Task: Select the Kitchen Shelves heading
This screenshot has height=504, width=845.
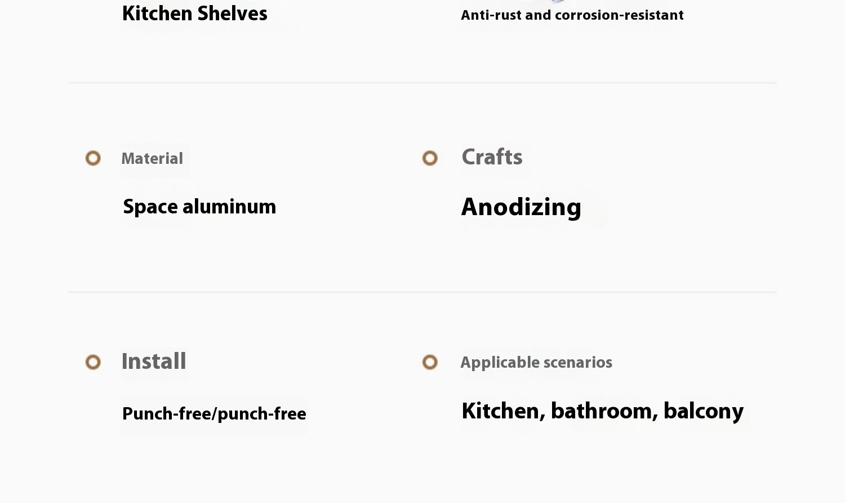Action: click(x=195, y=14)
